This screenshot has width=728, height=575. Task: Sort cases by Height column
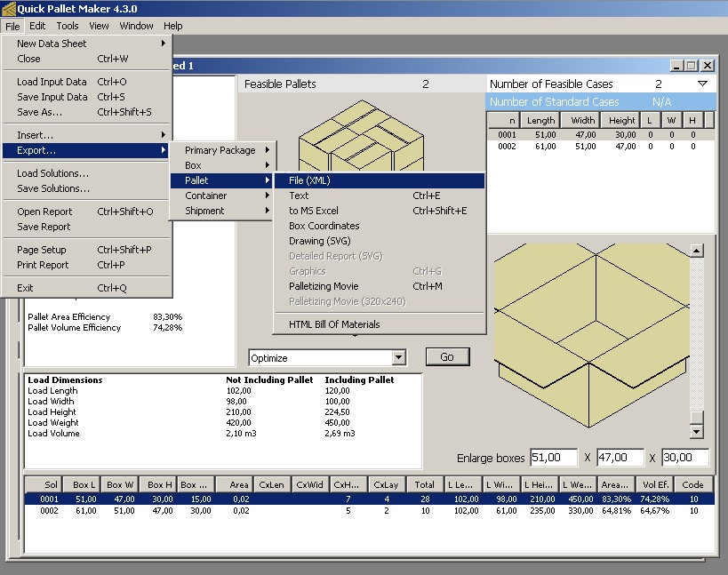620,121
